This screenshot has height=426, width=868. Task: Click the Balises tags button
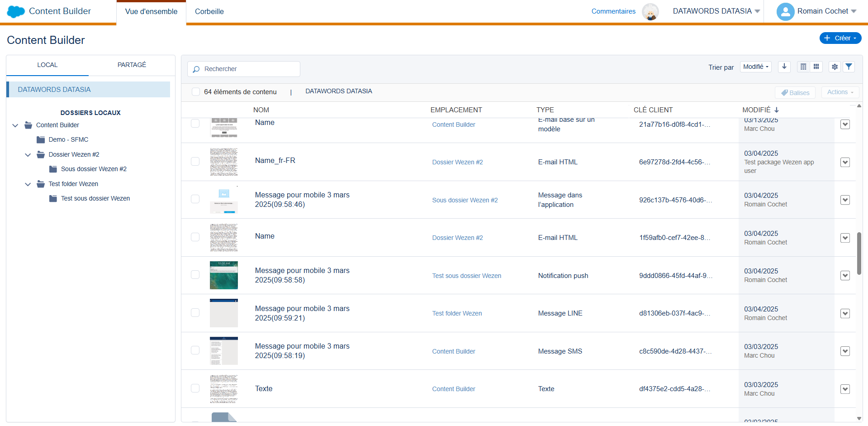(x=795, y=92)
